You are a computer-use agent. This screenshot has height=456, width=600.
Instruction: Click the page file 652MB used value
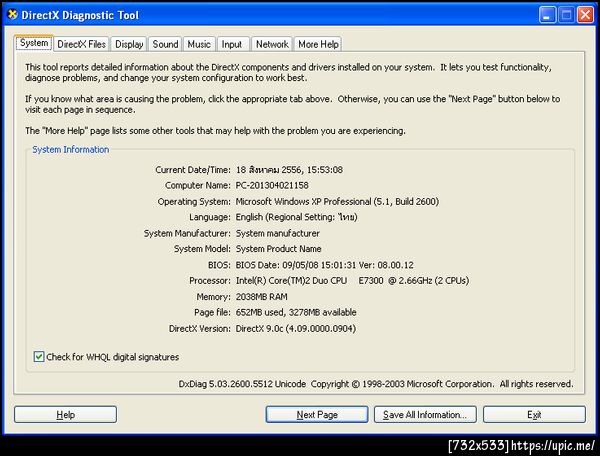coord(296,312)
